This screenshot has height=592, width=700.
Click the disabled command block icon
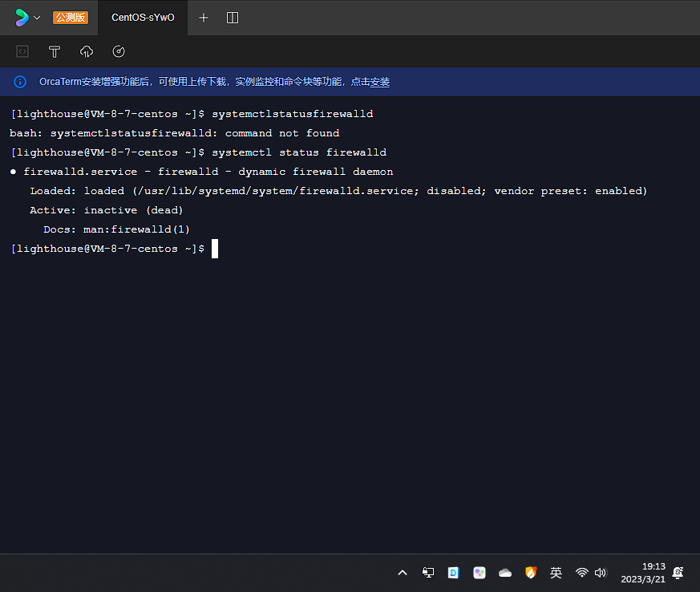click(22, 51)
